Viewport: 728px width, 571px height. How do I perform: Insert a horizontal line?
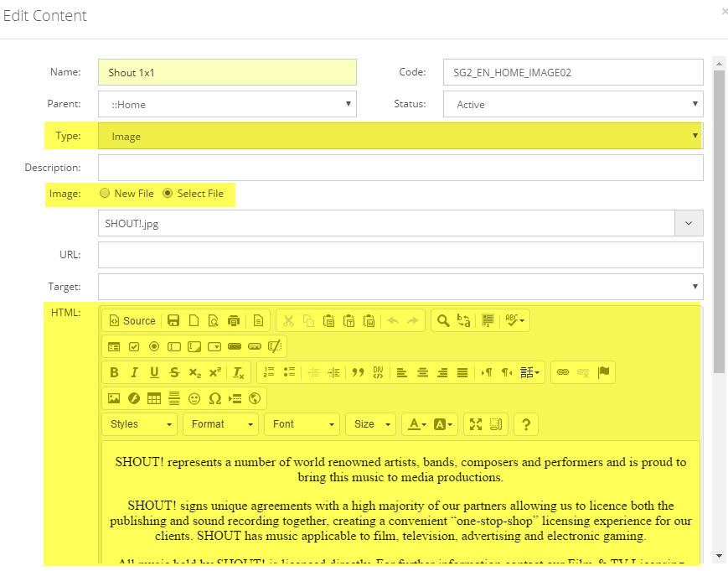click(x=174, y=398)
